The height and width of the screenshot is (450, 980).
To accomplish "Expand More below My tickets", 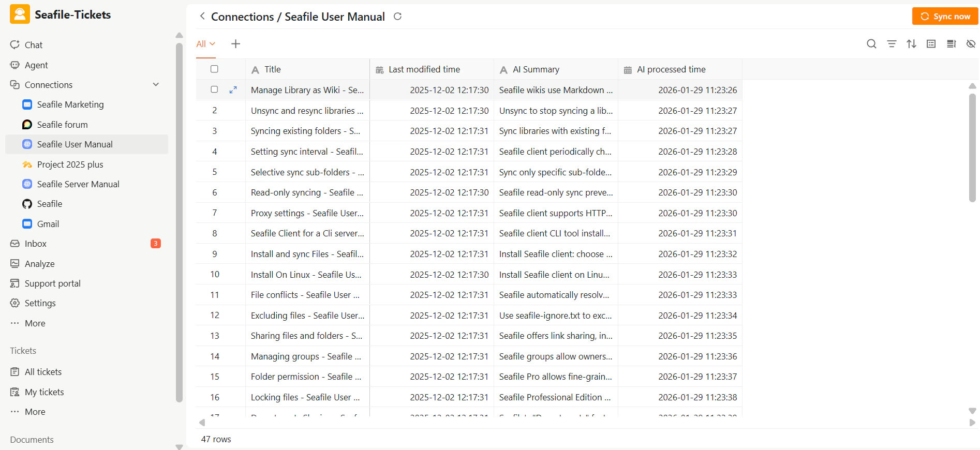I will click(x=86, y=412).
